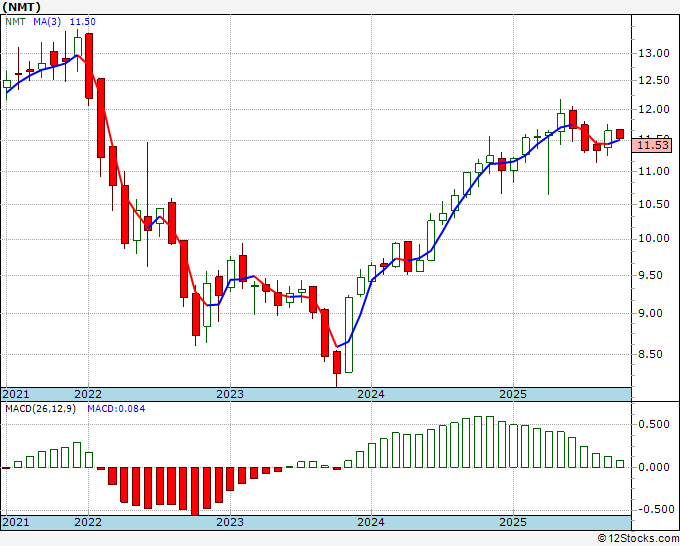Click 2025 on the MACD timeline
This screenshot has height=546, width=680.
(x=513, y=522)
